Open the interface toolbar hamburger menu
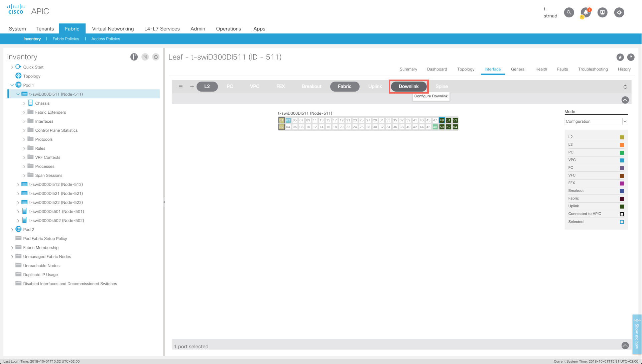Image resolution: width=642 pixels, height=364 pixels. (180, 87)
